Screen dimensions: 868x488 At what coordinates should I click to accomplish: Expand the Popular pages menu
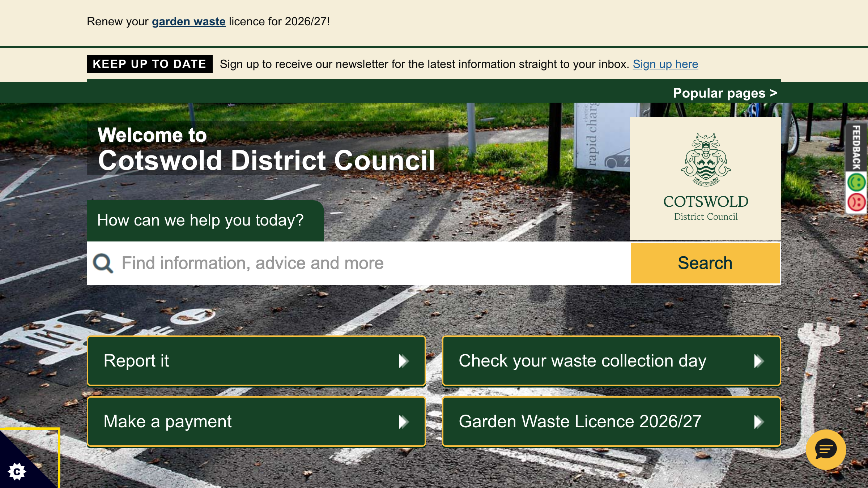pyautogui.click(x=725, y=93)
